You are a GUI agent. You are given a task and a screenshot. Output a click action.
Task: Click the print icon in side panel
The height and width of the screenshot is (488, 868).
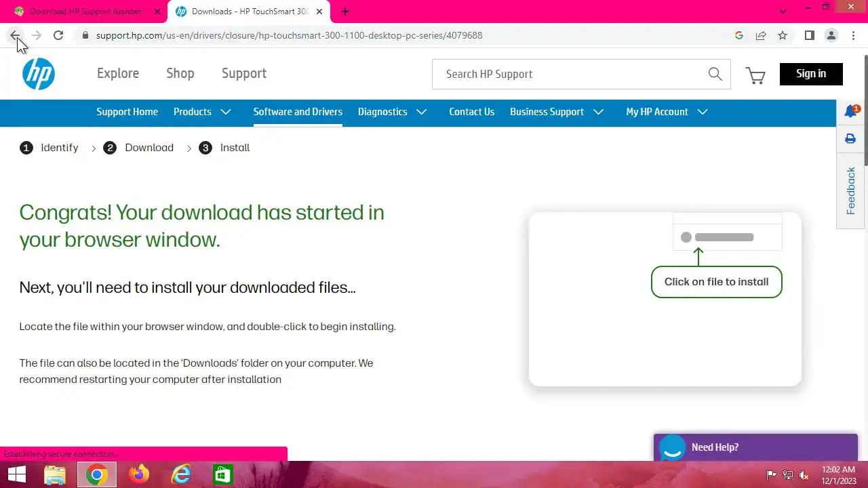click(x=850, y=139)
